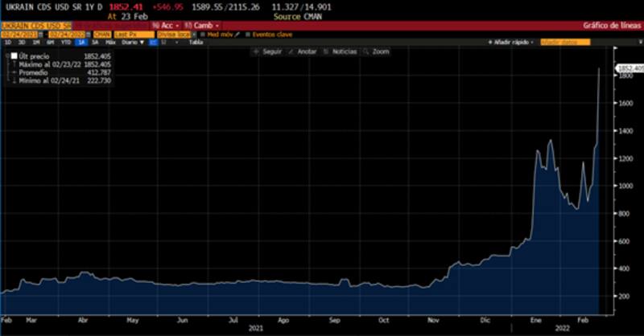Click the start date calendar icon
Image resolution: width=644 pixels, height=336 pixels.
[40, 35]
